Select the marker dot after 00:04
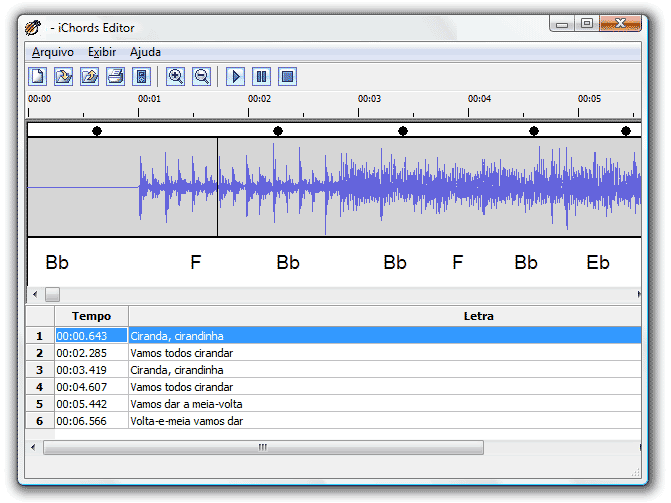 coord(534,131)
